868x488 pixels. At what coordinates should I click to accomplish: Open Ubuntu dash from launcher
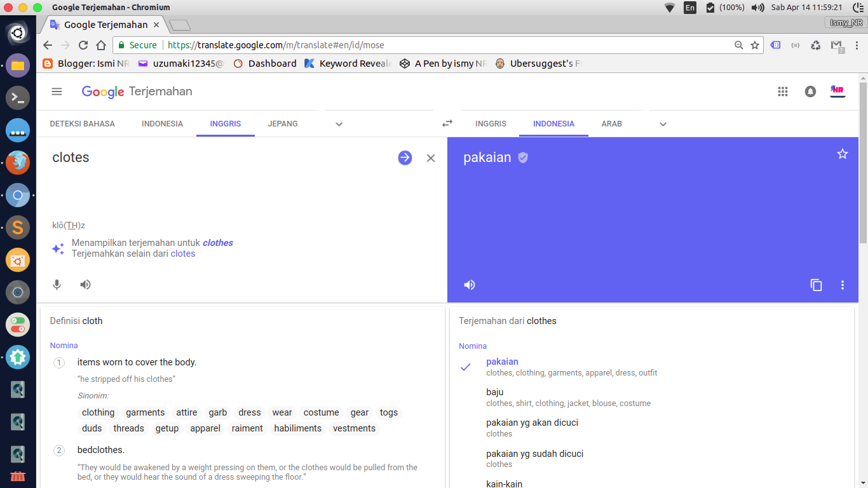tap(18, 32)
